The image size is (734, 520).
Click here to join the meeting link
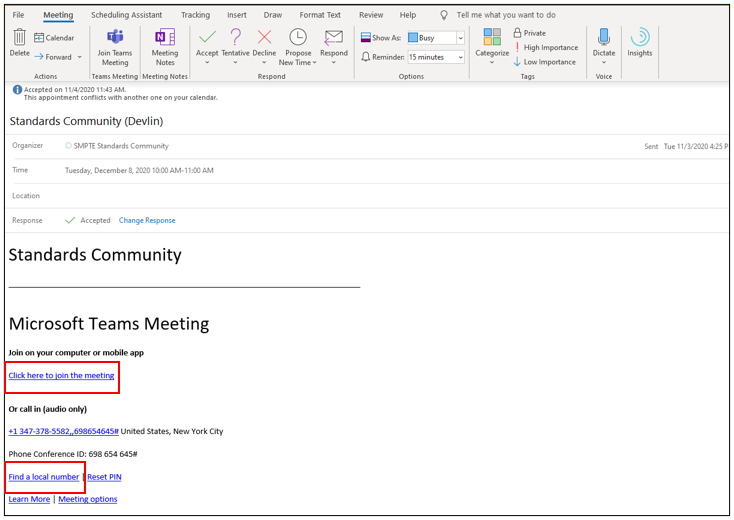tap(61, 376)
